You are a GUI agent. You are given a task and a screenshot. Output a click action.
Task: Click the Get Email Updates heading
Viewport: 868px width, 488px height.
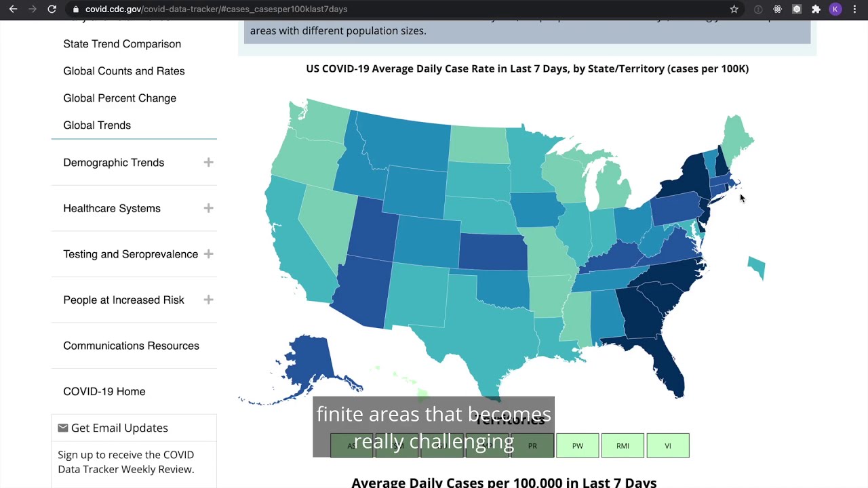click(x=119, y=428)
